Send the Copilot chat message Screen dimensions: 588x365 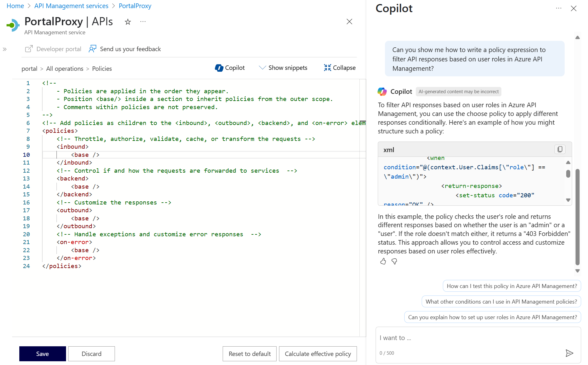(x=569, y=353)
